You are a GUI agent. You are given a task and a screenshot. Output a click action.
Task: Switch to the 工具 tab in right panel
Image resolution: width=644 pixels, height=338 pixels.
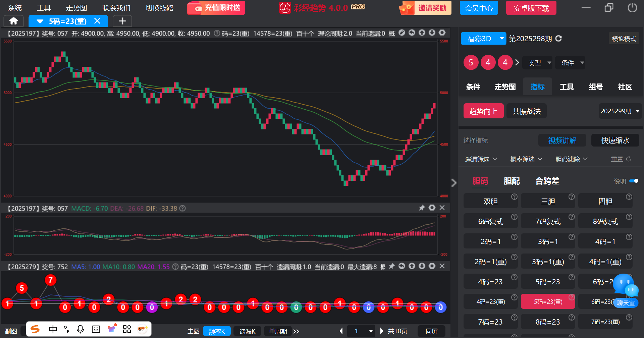tap(567, 87)
